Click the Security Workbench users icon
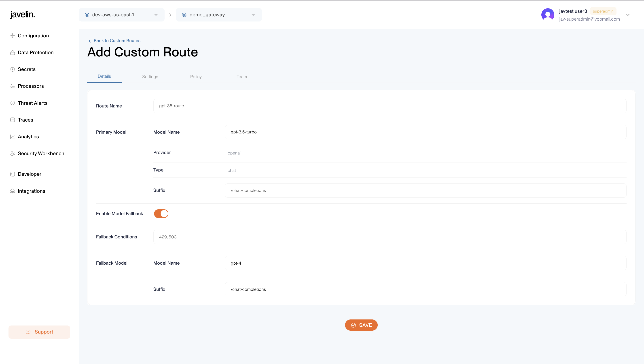Screen dimensions: 644x364 pyautogui.click(x=13, y=154)
